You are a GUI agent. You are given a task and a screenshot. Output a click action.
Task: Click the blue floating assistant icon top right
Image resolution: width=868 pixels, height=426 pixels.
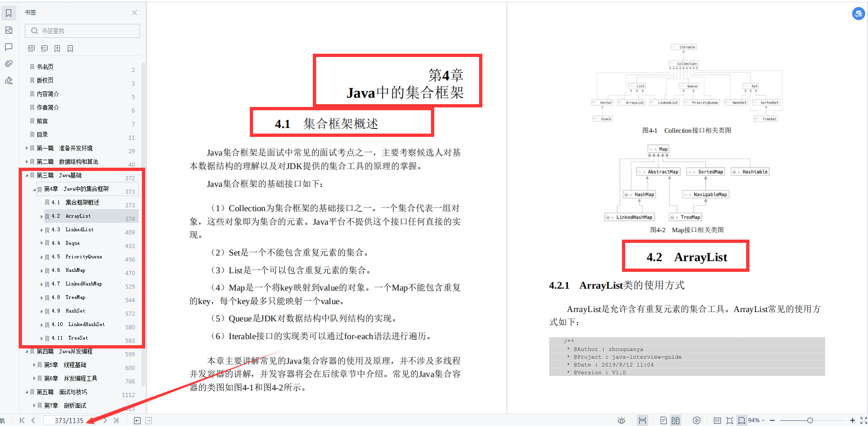(x=858, y=14)
